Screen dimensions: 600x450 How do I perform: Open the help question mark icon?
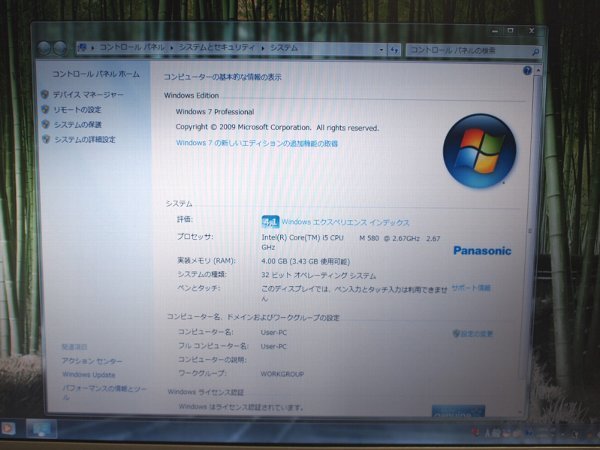pos(527,70)
